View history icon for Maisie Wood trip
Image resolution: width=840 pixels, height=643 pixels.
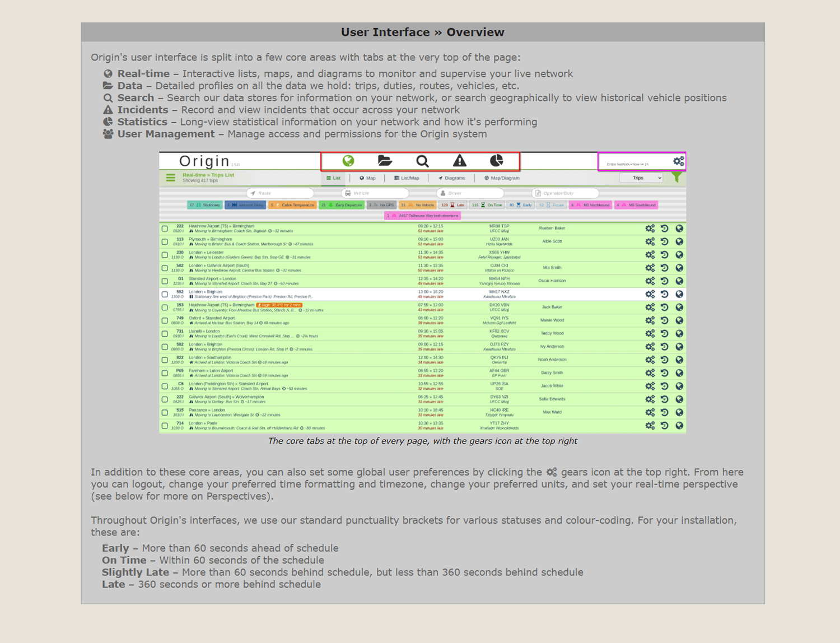click(665, 320)
